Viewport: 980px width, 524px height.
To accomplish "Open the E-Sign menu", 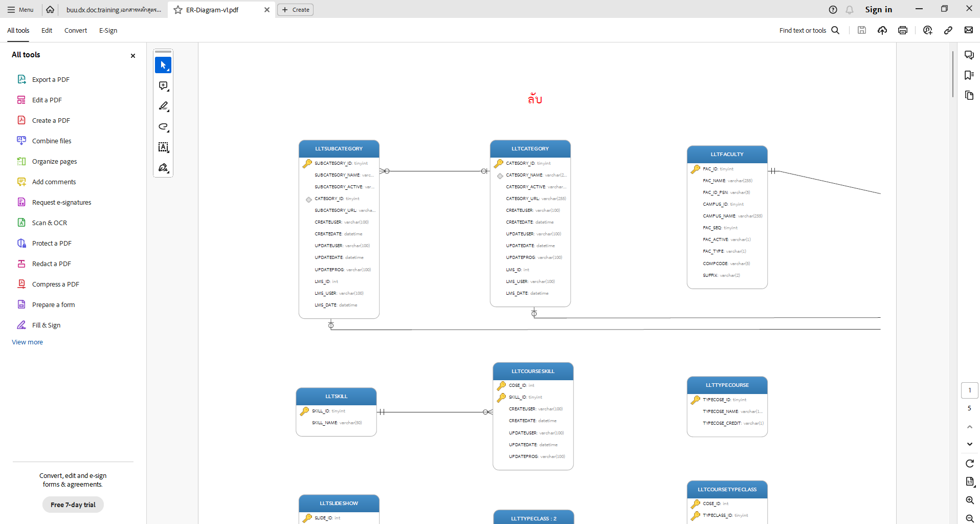I will tap(108, 30).
